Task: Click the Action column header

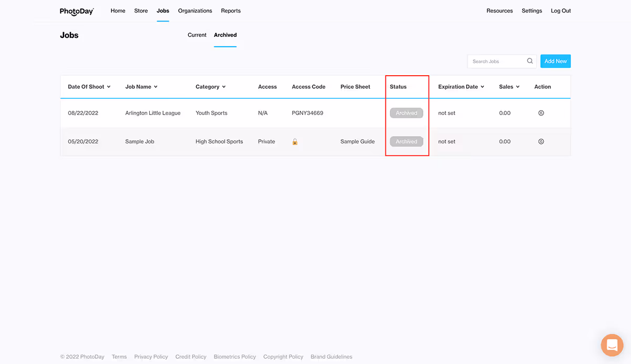Action: coord(543,87)
